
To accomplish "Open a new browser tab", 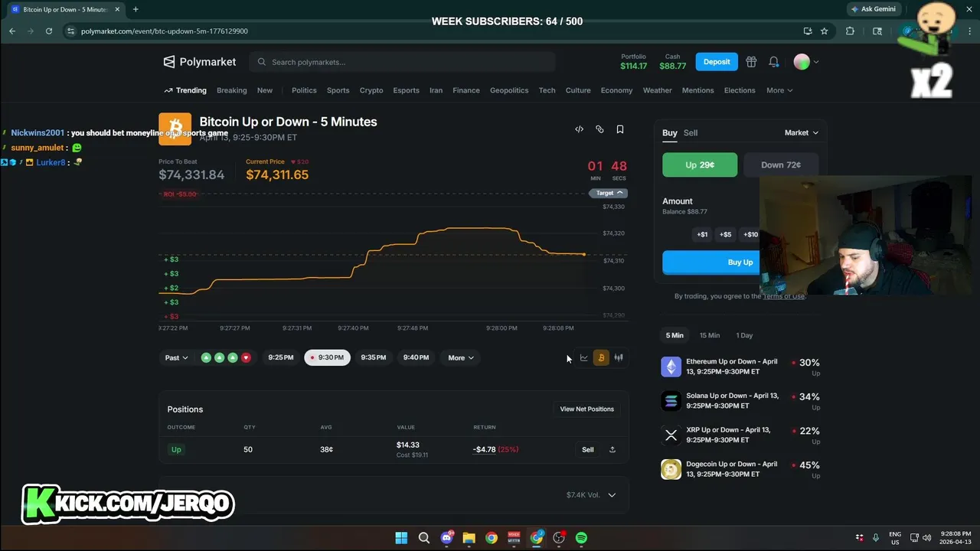I will (x=136, y=9).
